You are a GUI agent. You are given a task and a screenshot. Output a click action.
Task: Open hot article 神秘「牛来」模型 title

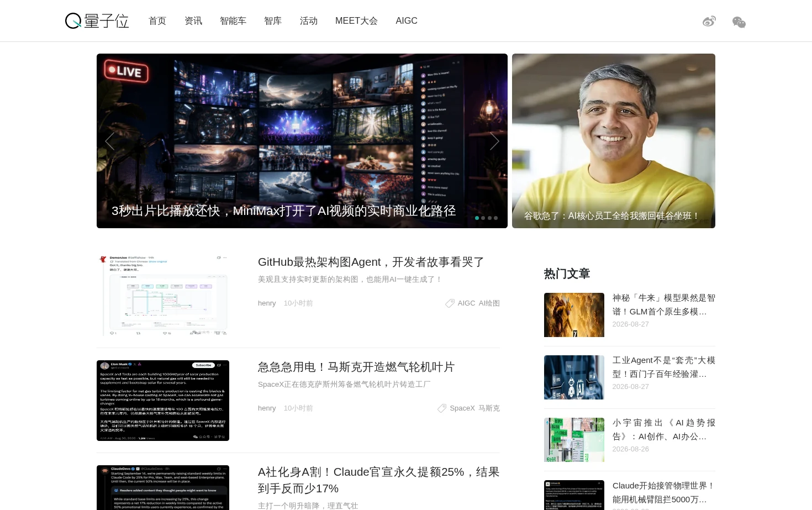point(664,304)
